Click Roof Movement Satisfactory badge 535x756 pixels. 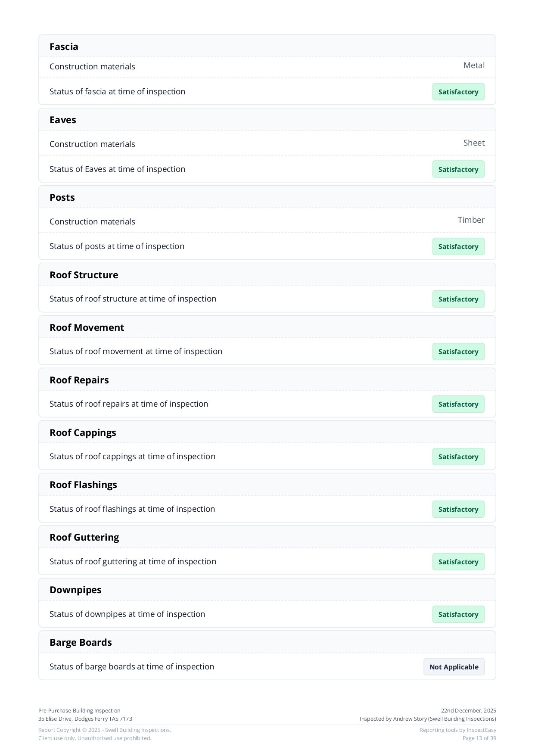(x=458, y=352)
